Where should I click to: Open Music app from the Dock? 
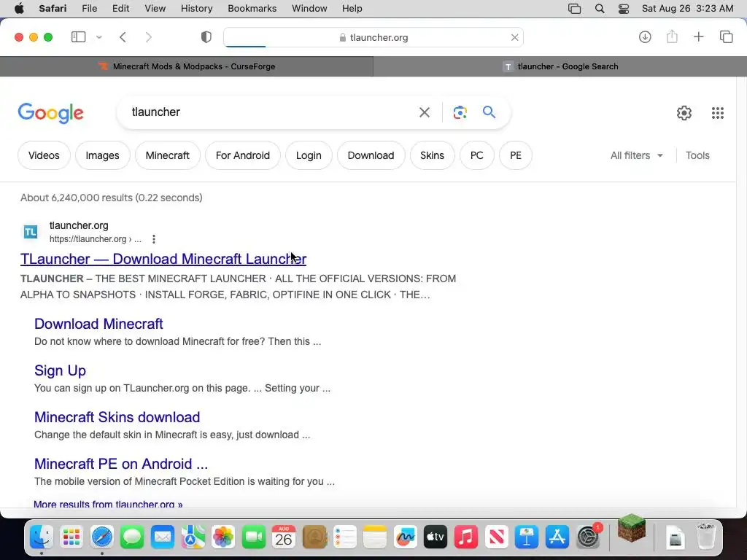pyautogui.click(x=466, y=537)
